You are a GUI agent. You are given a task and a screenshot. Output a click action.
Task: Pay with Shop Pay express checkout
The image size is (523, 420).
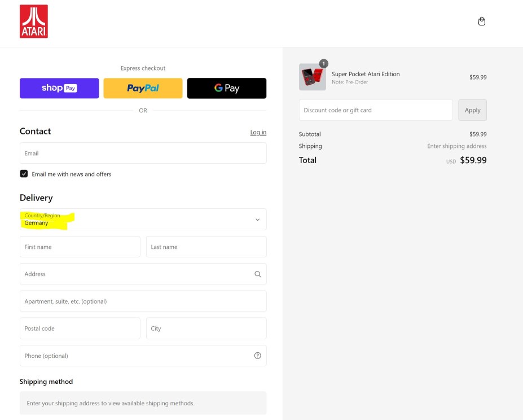click(x=59, y=88)
